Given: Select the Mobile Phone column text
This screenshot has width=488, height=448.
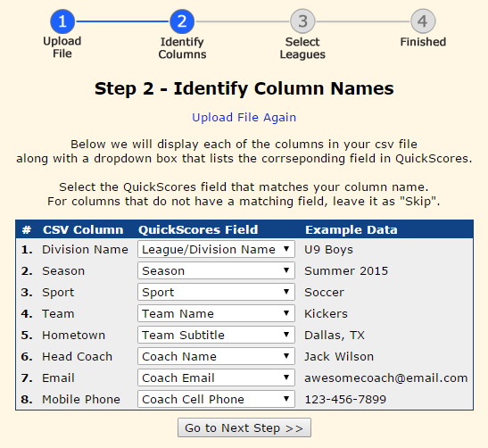Looking at the screenshot, I should tap(81, 399).
